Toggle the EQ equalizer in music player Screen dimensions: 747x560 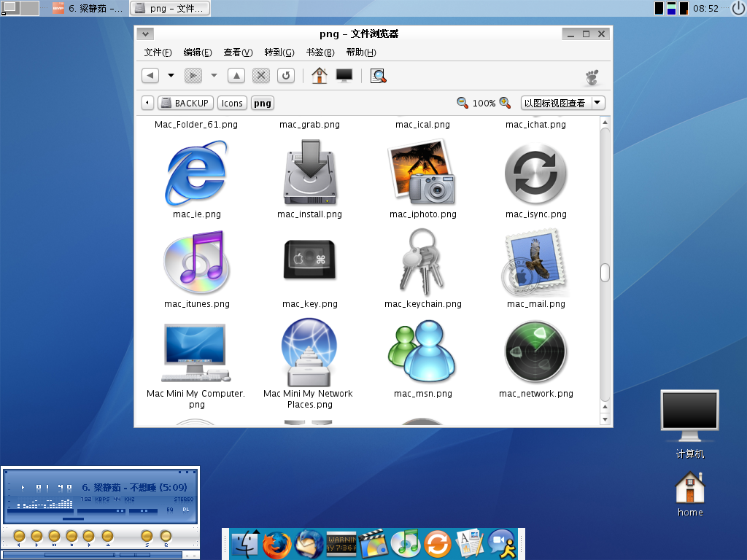[169, 510]
